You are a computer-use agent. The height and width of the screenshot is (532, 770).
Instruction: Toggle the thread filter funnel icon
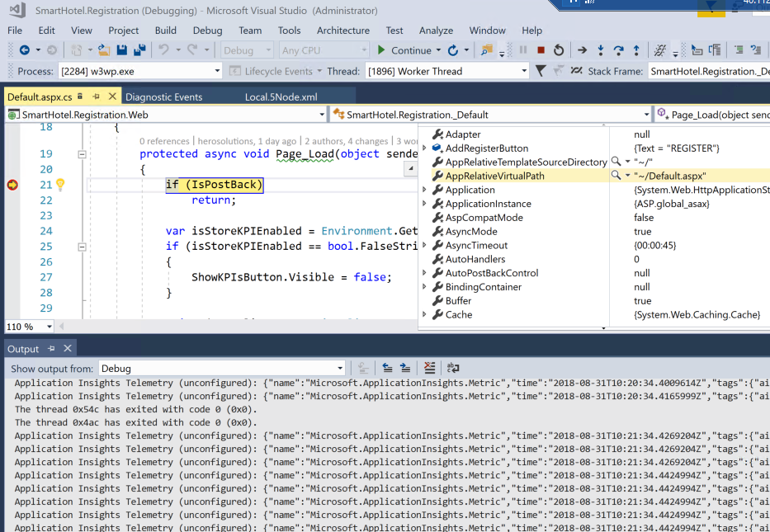[x=541, y=71]
